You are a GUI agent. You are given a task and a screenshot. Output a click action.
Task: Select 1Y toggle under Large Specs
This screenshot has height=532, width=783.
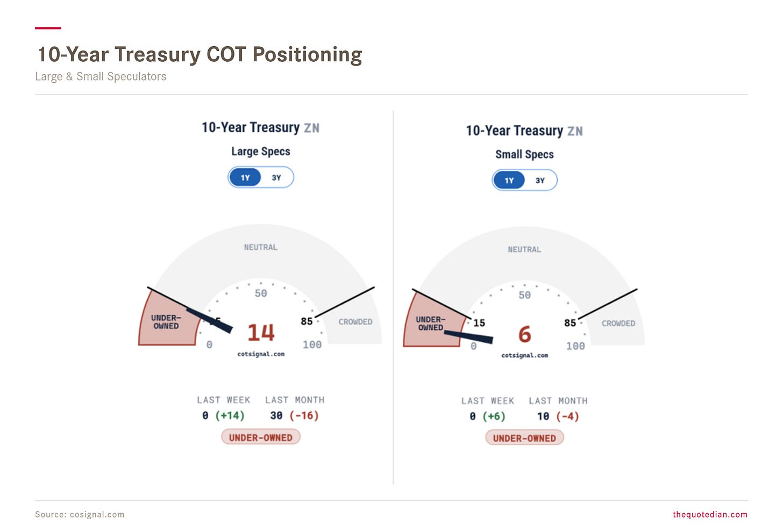click(x=245, y=177)
